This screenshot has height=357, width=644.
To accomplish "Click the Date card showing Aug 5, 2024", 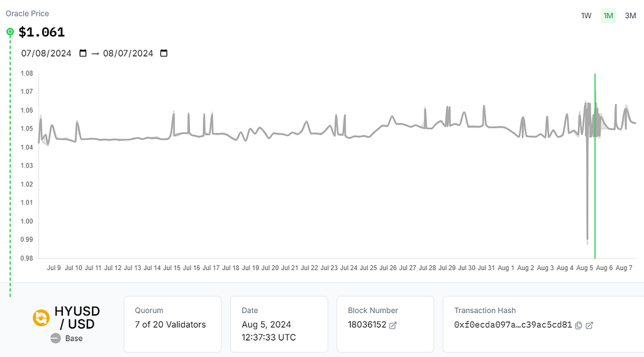I will [279, 324].
